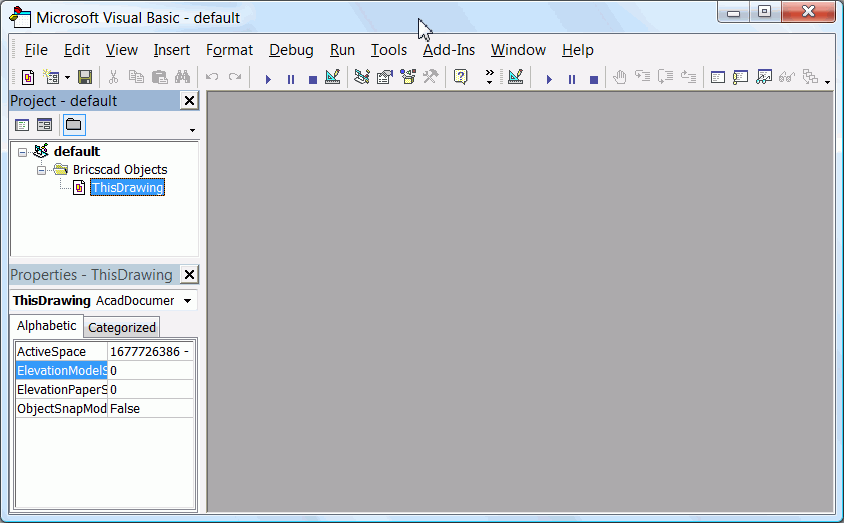Toggle Folders view in Project panel
This screenshot has width=844, height=523.
click(x=74, y=125)
